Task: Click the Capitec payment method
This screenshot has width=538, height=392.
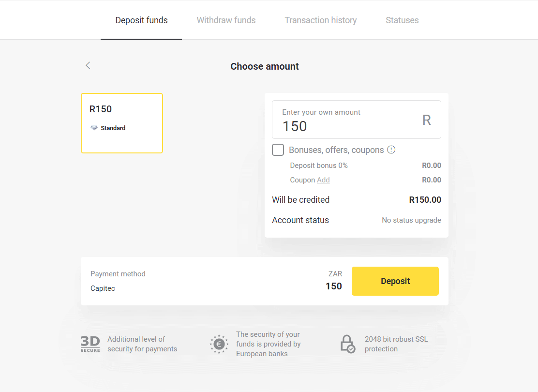Action: (103, 288)
